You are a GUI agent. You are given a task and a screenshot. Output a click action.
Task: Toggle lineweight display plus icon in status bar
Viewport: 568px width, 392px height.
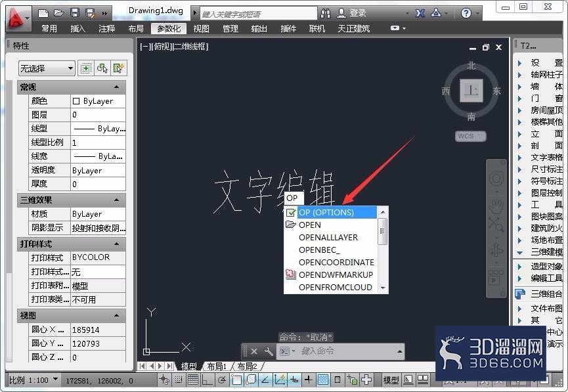(x=308, y=380)
